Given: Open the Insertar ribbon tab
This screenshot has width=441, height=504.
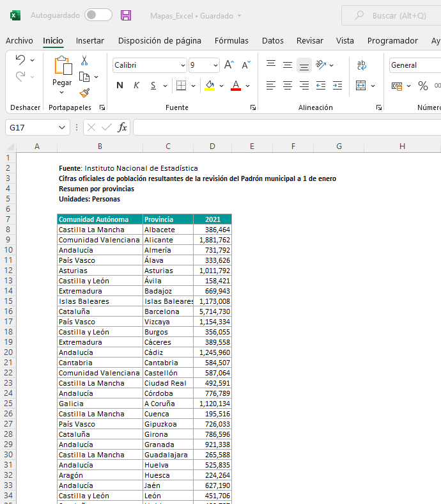Looking at the screenshot, I should click(x=90, y=41).
